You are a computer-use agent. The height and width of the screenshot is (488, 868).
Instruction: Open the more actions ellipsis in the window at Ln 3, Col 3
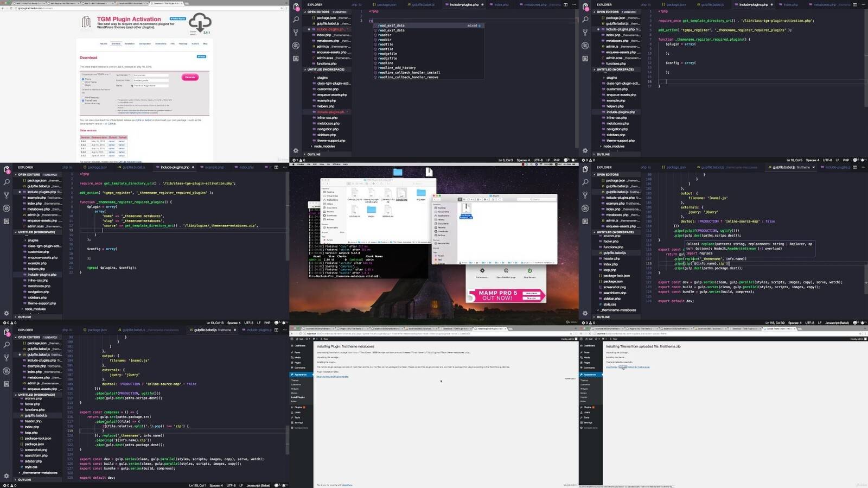573,4
